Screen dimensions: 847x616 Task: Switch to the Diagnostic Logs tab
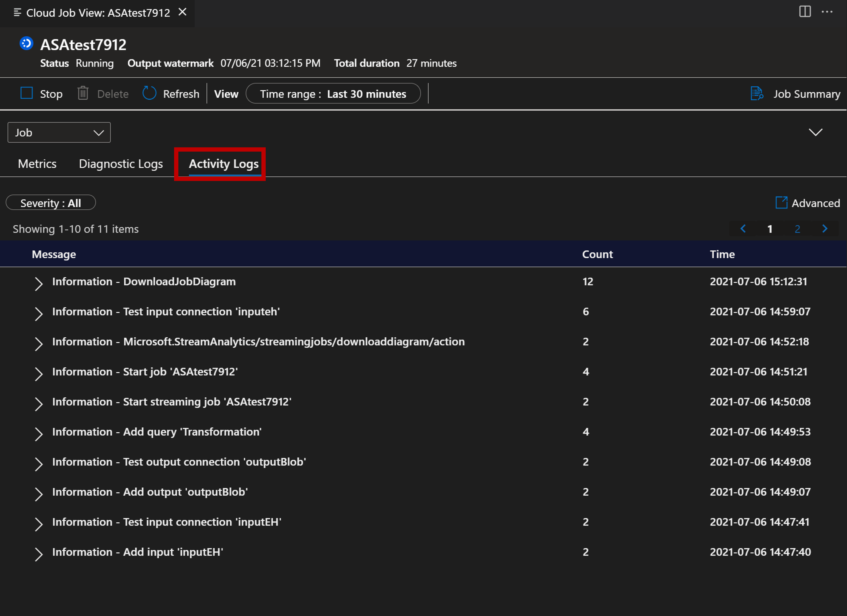coord(121,164)
